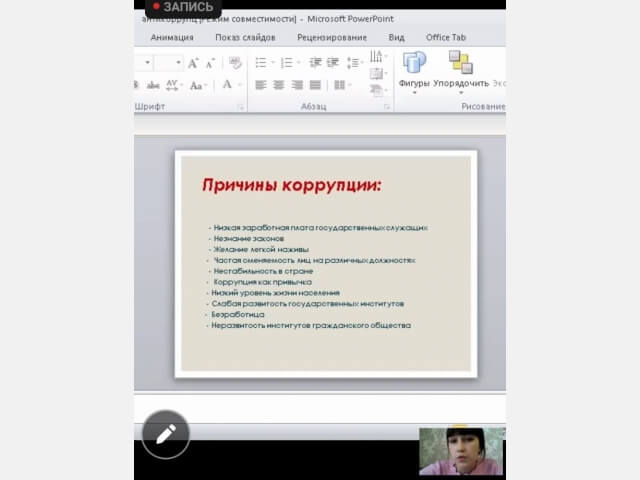640x480 pixels.
Task: Align text right
Action: coord(297,85)
